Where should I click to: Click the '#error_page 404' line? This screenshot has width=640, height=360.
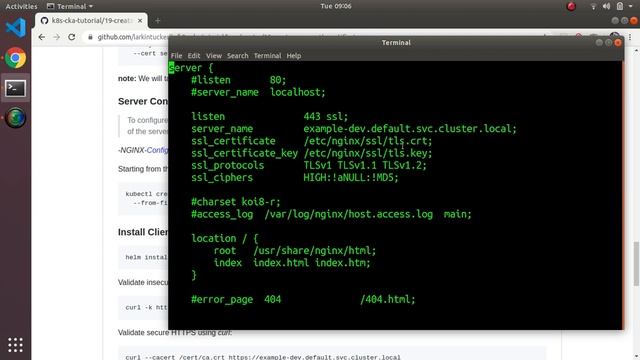click(x=303, y=300)
